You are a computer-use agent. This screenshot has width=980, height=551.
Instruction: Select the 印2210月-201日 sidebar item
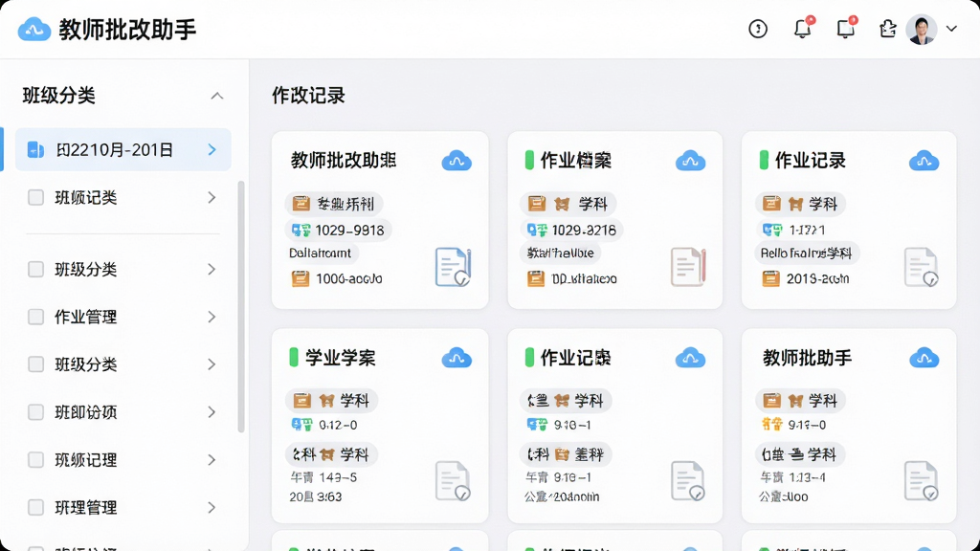[x=123, y=149]
